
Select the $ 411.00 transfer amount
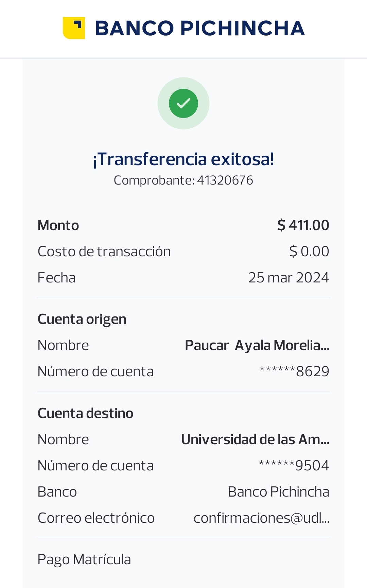click(303, 225)
